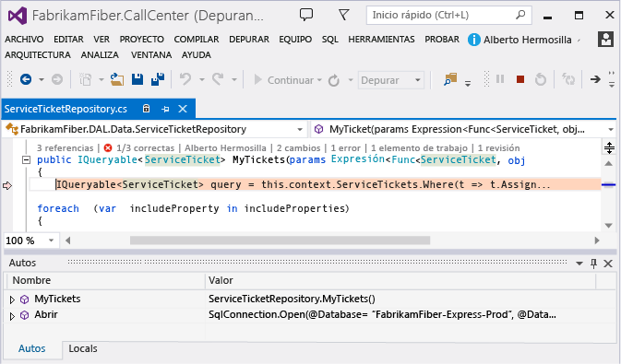Click the Find in Files icon

(x=450, y=79)
